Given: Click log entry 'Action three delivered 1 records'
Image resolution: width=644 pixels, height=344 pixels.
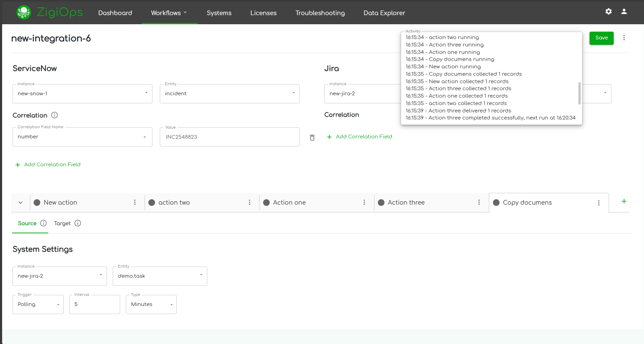Looking at the screenshot, I should tap(458, 111).
